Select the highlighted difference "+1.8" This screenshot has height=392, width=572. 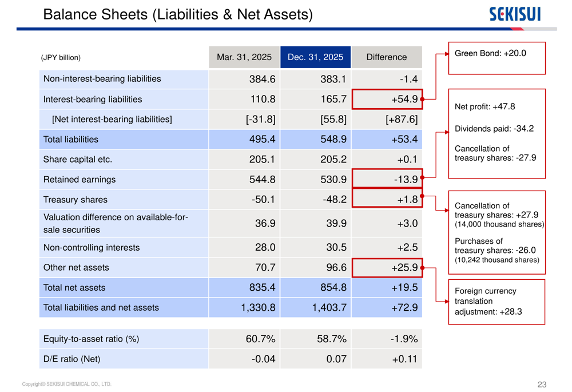[x=387, y=199]
